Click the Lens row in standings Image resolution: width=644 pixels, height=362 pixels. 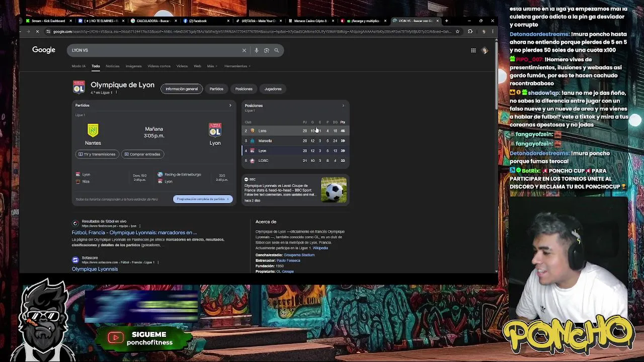(x=295, y=131)
